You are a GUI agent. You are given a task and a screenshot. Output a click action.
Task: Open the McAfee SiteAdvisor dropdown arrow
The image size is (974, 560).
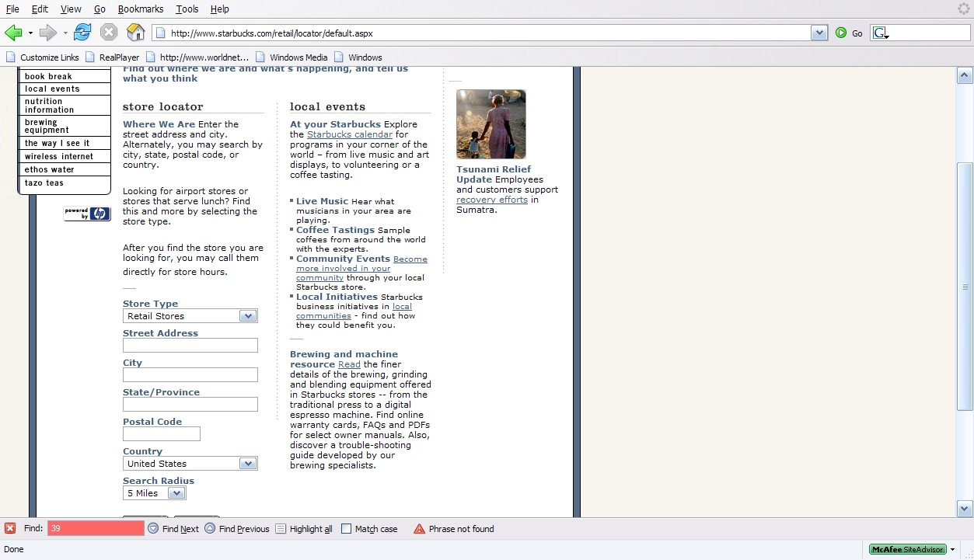click(953, 550)
